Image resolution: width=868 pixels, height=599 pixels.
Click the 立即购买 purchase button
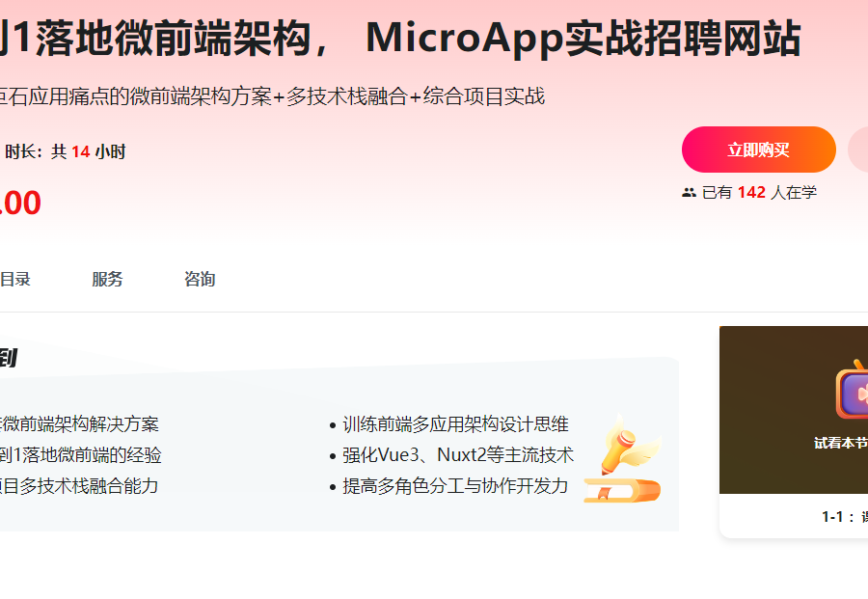click(759, 150)
